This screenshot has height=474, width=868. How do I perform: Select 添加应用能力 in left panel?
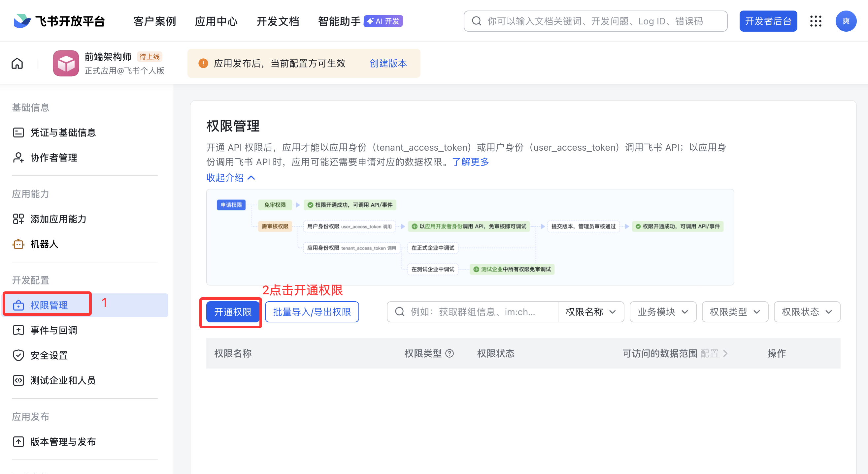pyautogui.click(x=58, y=219)
